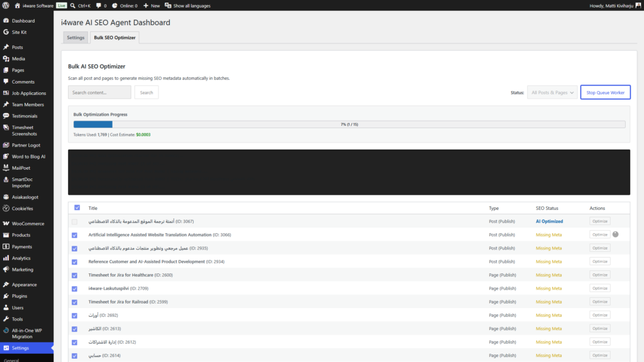Click the AI Optimized status text
The image size is (644, 362).
(x=549, y=221)
